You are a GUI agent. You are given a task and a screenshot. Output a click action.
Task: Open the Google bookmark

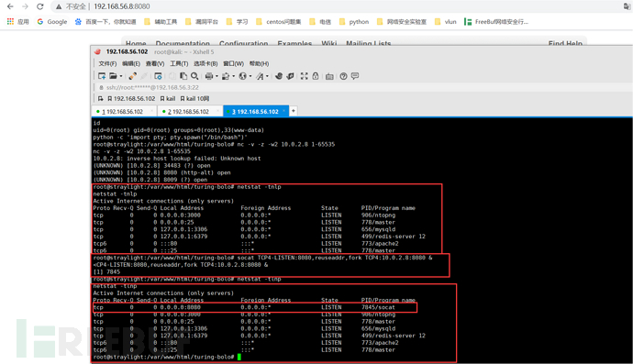pos(51,22)
